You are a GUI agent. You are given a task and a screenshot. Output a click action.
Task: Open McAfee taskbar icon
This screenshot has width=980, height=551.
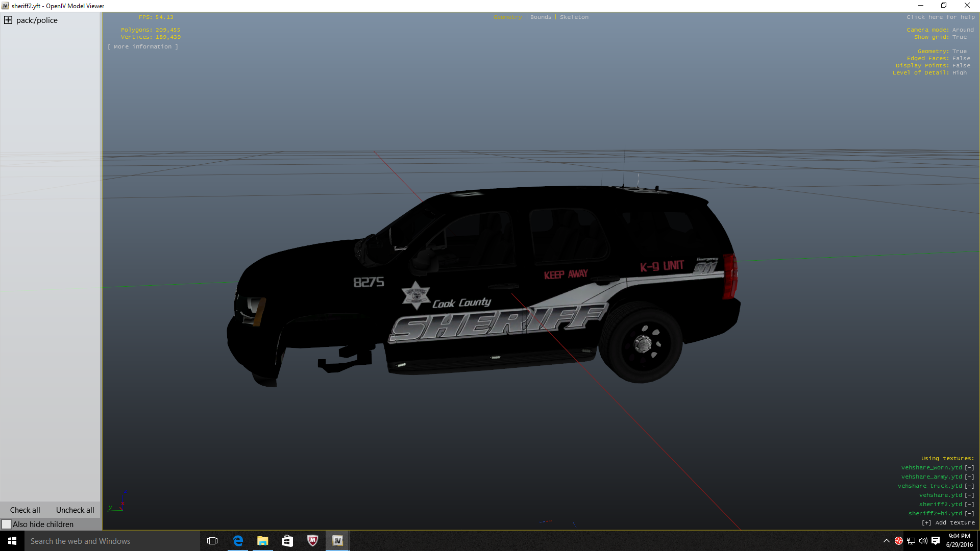(312, 541)
